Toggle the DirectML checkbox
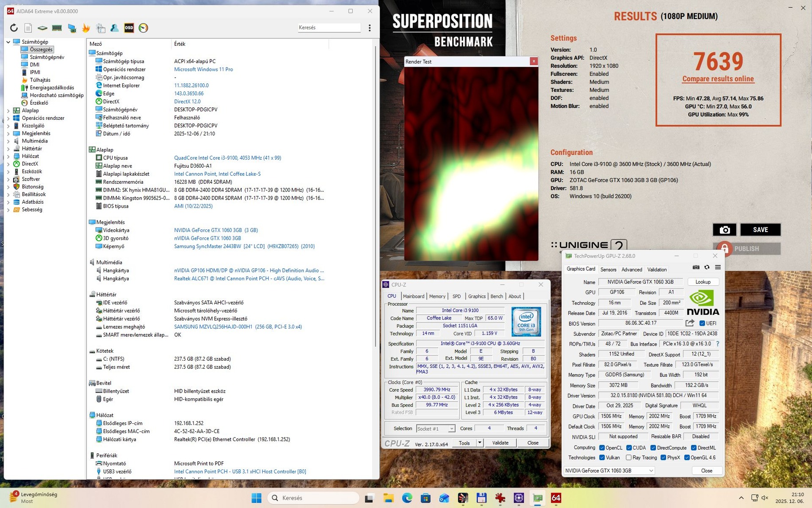812x508 pixels. tap(694, 448)
